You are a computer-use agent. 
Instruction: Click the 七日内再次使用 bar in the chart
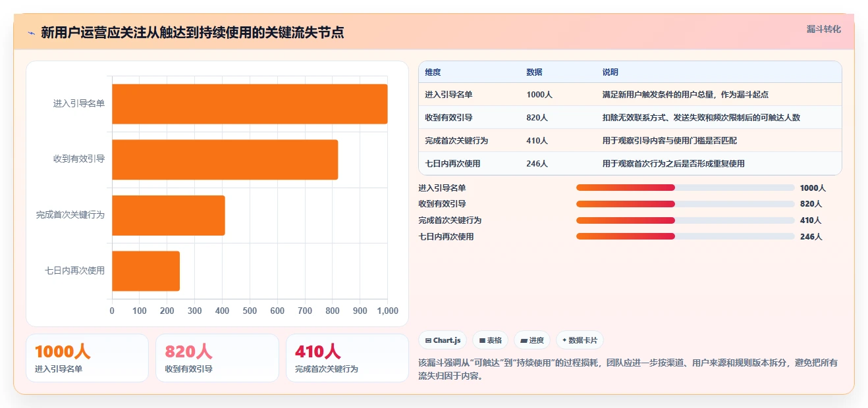[x=146, y=270]
